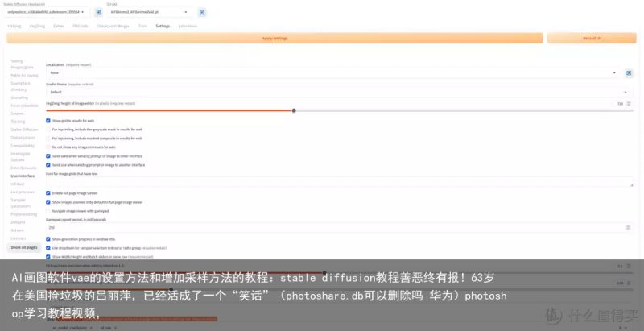
Task: Open Saving to a directory settings page
Action: tap(20, 86)
